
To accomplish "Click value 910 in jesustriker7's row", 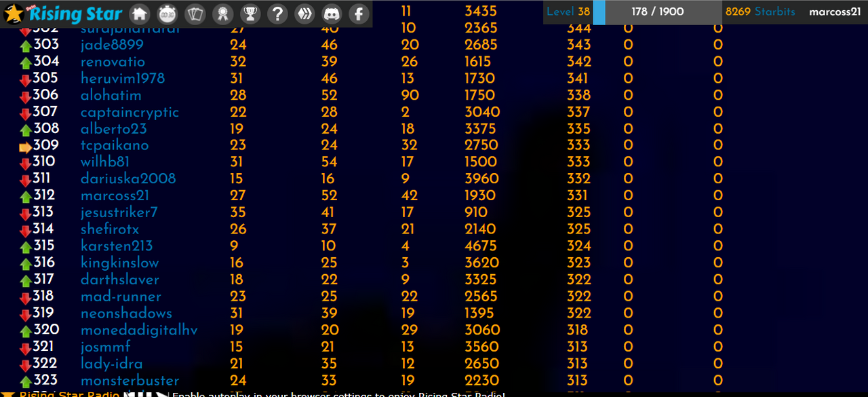I will point(477,213).
